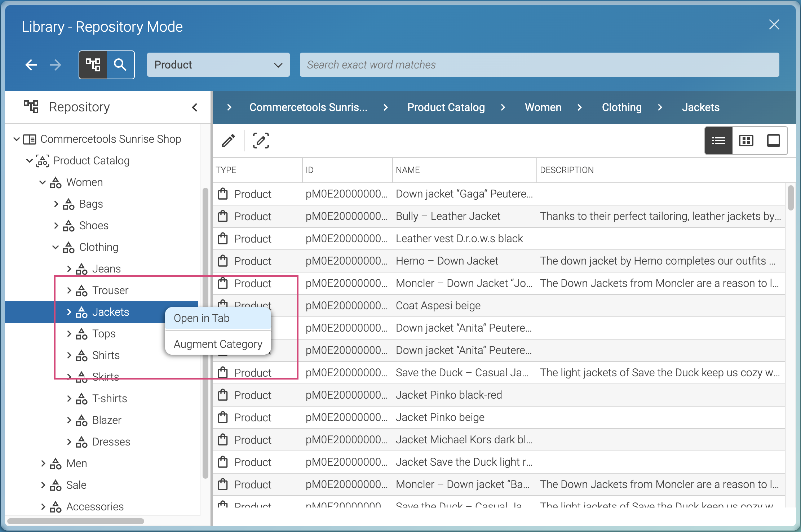Viewport: 801px width, 532px height.
Task: Collapse the Repository side panel
Action: coord(195,107)
